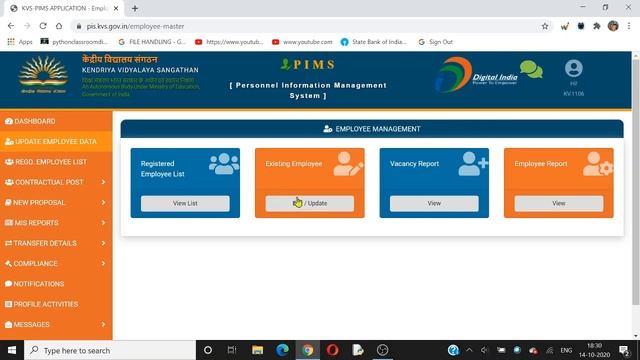The height and width of the screenshot is (360, 640).
Task: Click the Contractual Post people icon
Action: click(x=9, y=182)
